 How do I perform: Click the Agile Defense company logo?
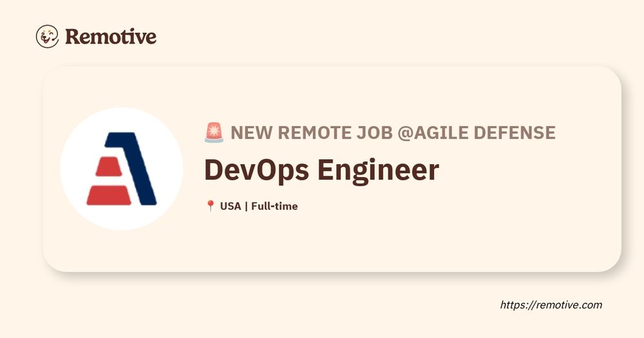[122, 169]
